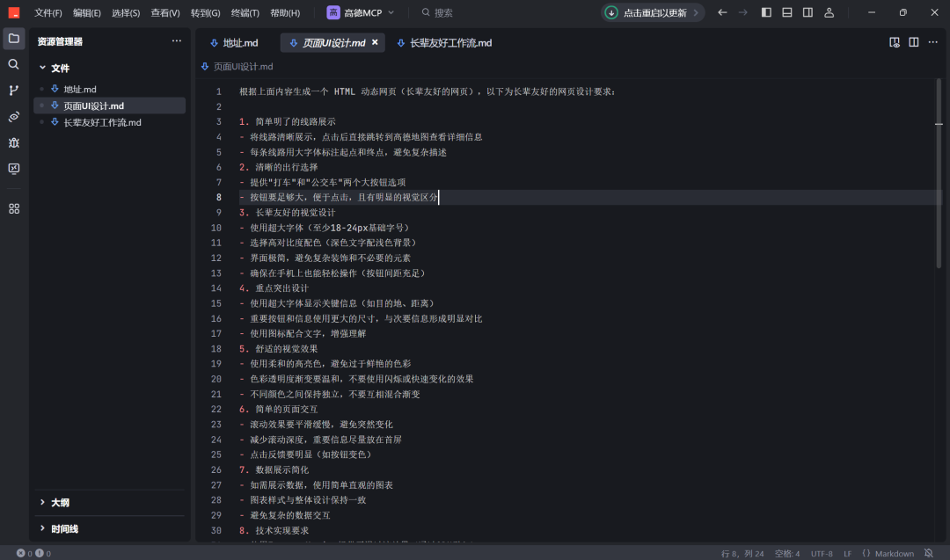
Task: Open 长辈友好工作流.md in the file tree
Action: pyautogui.click(x=102, y=123)
